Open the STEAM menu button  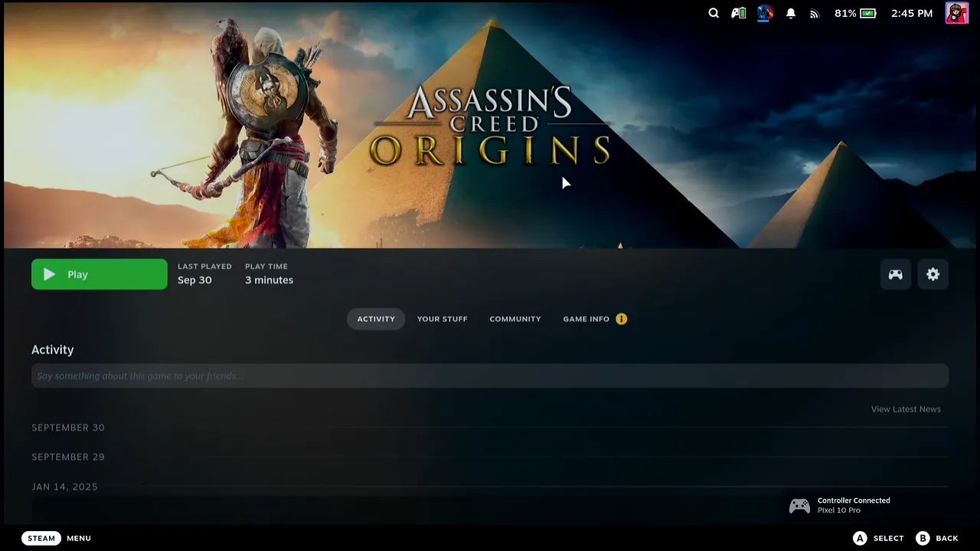(41, 538)
